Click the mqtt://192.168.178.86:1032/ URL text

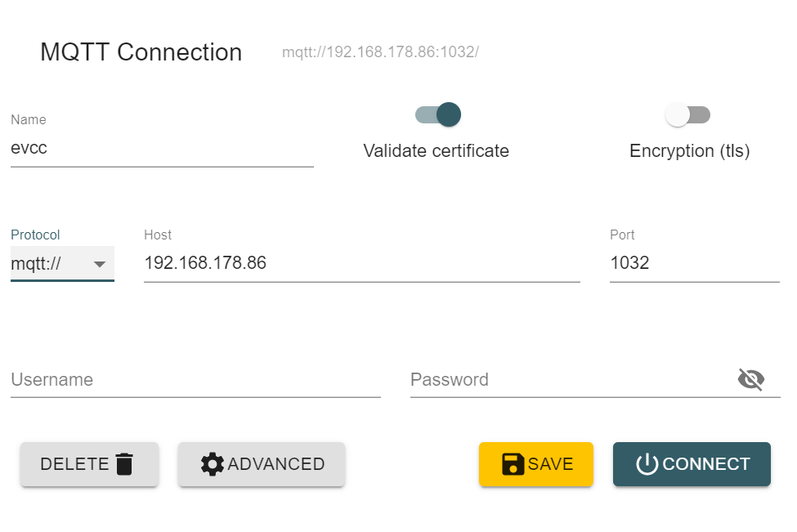[380, 53]
